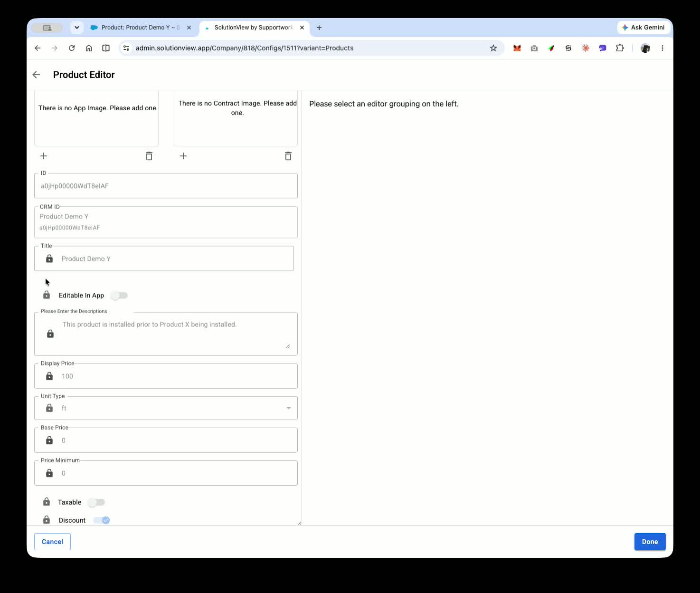Open the browser profile avatar
The width and height of the screenshot is (700, 593).
coord(645,48)
